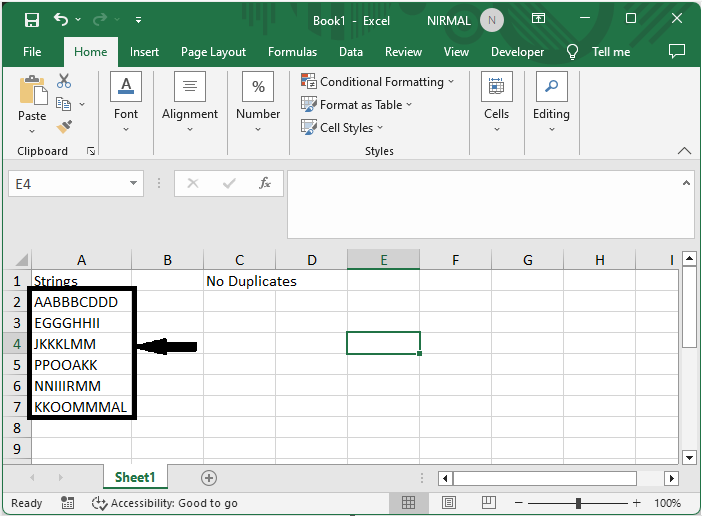Open Insert Function fx dialog
The image size is (702, 516).
click(265, 183)
